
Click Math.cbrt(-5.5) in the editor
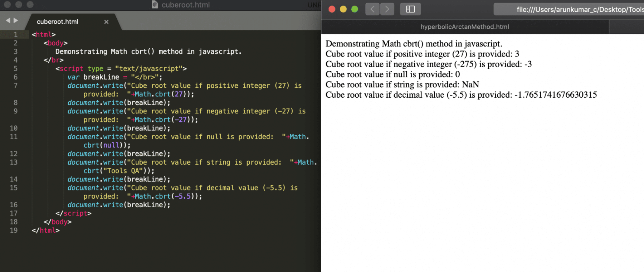(166, 196)
